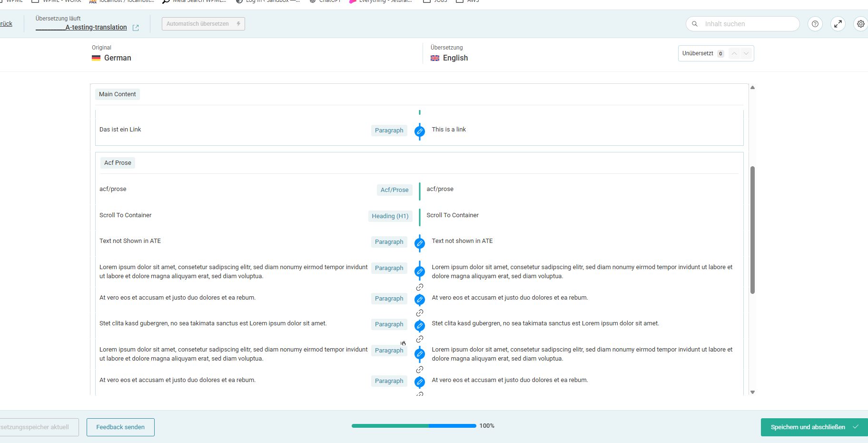The width and height of the screenshot is (868, 443).
Task: Click pencil icon for the first At vero row
Action: pyautogui.click(x=420, y=300)
